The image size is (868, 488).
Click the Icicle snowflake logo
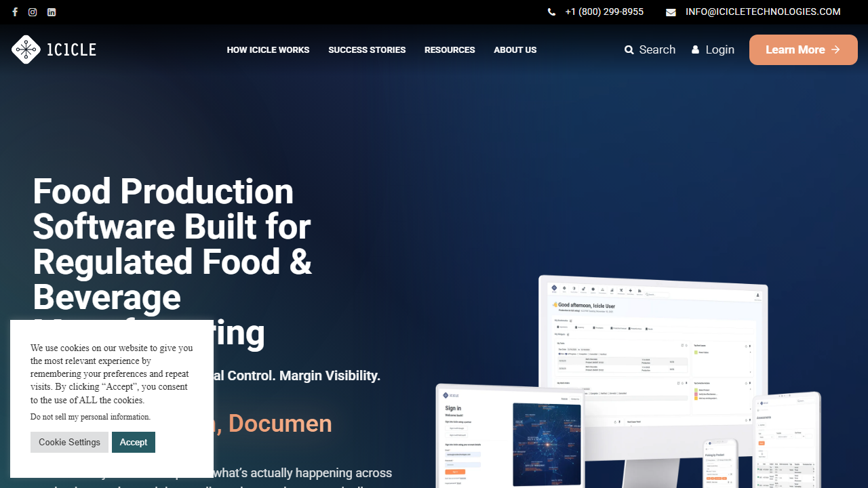(26, 49)
